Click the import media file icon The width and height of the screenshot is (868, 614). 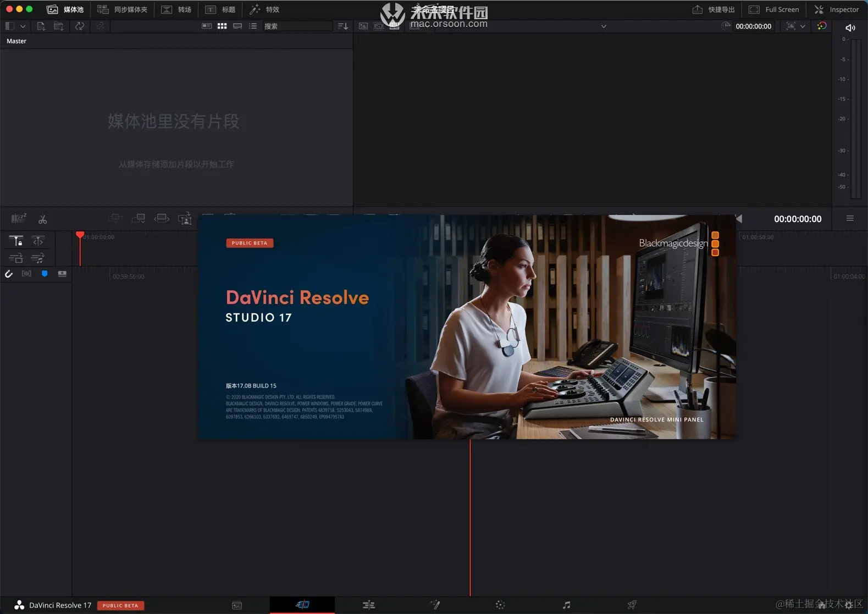click(x=41, y=26)
